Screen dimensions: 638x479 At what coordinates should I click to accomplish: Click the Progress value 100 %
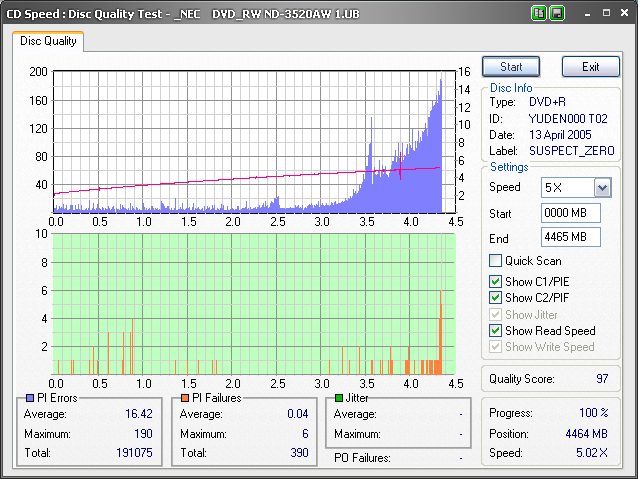click(594, 413)
